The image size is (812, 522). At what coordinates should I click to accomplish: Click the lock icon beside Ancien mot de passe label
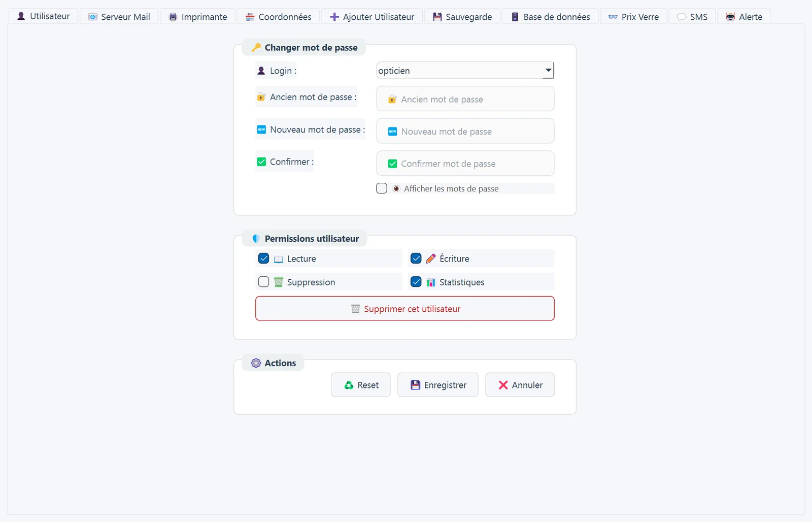pos(261,97)
